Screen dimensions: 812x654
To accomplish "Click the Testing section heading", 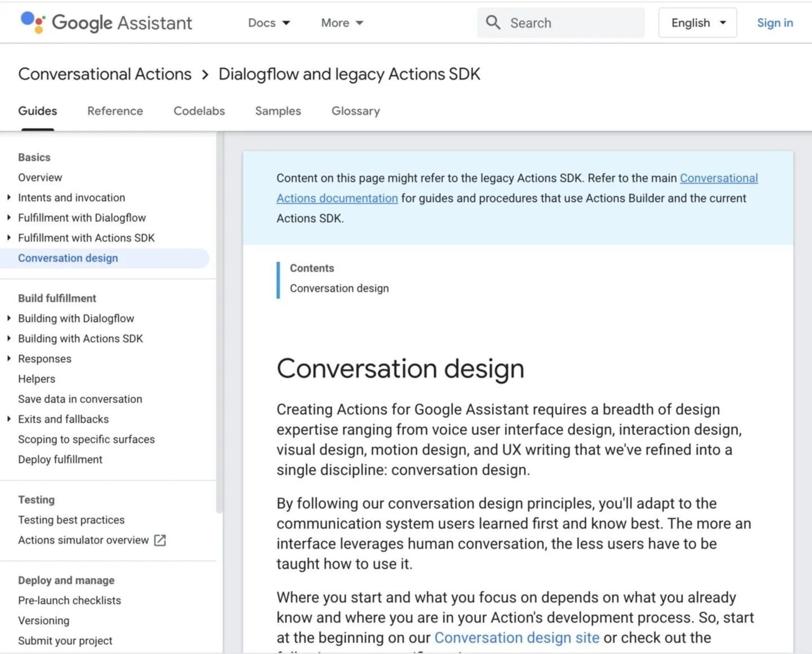I will click(x=36, y=500).
